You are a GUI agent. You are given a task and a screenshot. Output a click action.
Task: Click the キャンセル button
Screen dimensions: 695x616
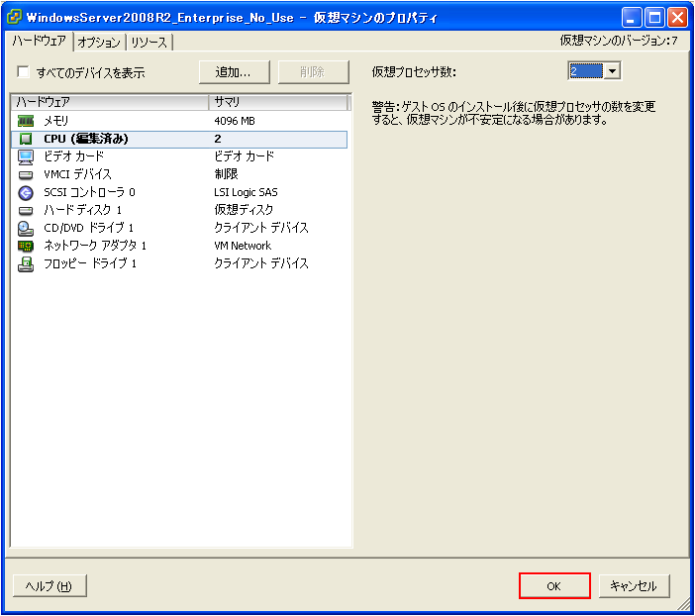[x=634, y=586]
